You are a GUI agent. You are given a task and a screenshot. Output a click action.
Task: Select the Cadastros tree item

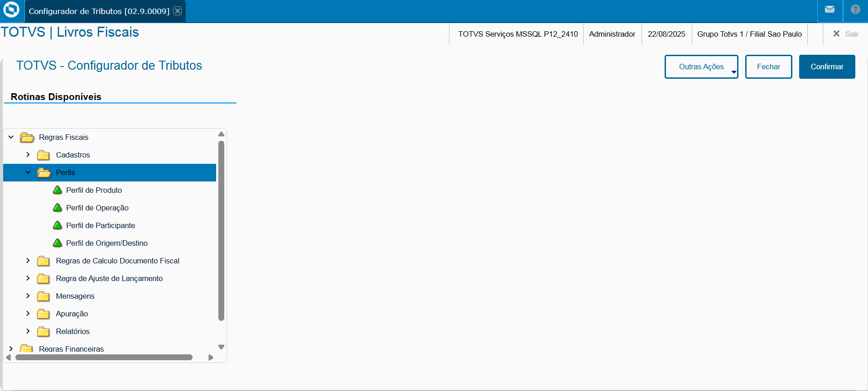73,155
